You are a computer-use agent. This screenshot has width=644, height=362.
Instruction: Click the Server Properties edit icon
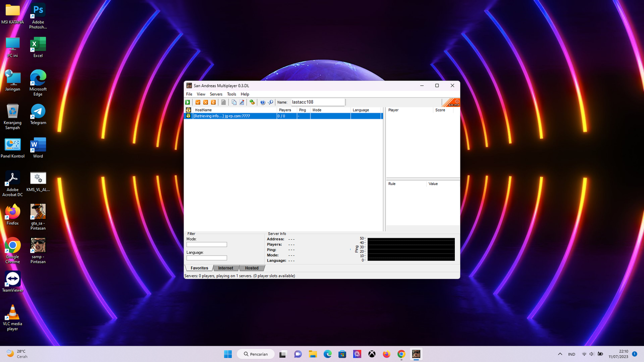click(242, 102)
